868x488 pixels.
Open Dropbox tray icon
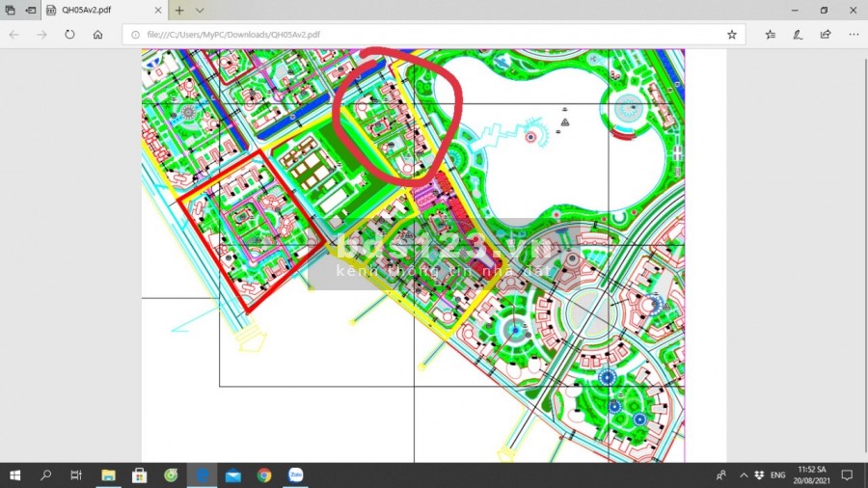coord(759,475)
